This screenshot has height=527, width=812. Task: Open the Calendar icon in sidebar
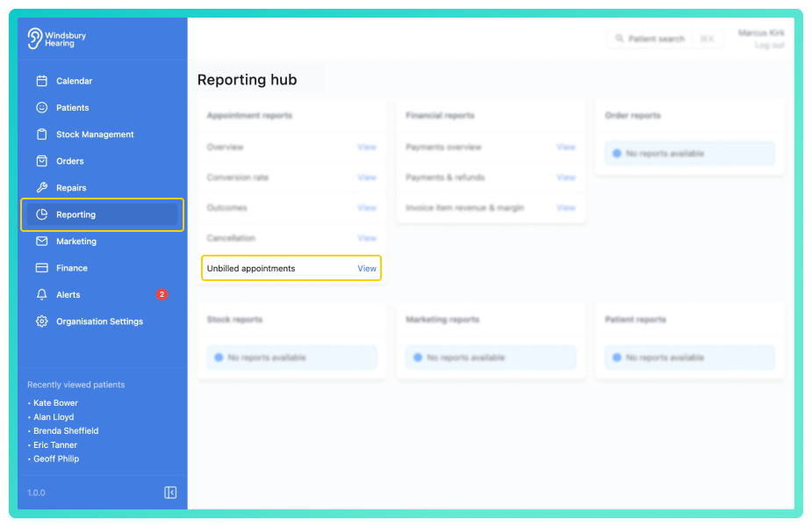click(42, 81)
